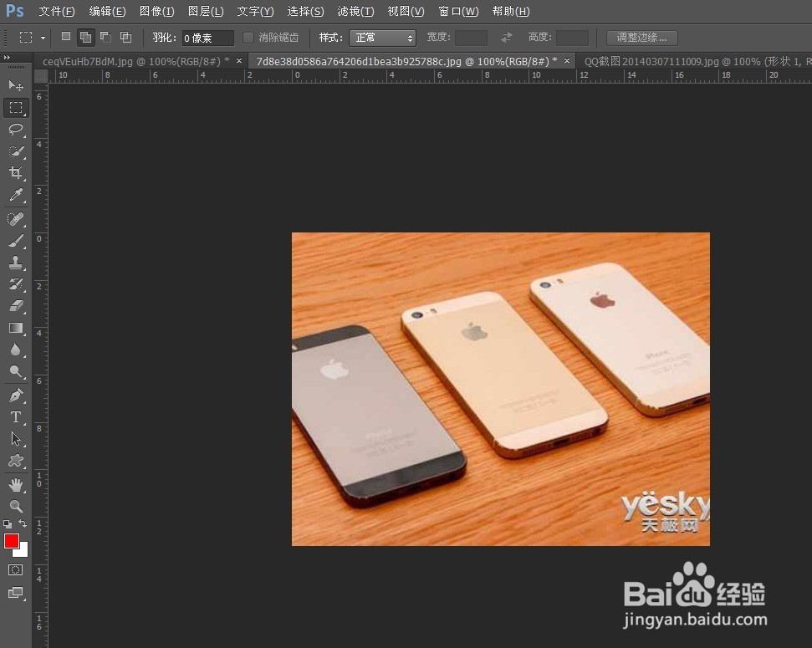
Task: Select the Horizontal Type tool
Action: [16, 417]
